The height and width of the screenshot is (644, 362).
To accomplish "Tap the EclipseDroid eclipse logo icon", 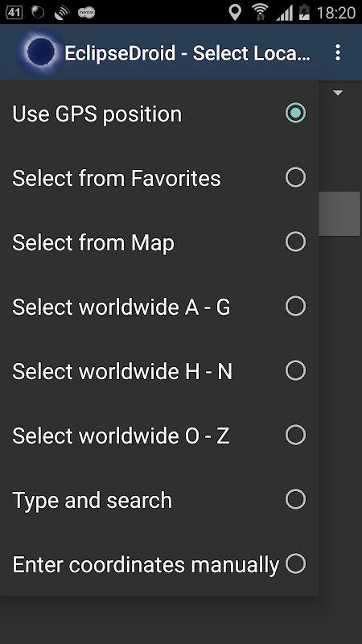I will [x=40, y=52].
